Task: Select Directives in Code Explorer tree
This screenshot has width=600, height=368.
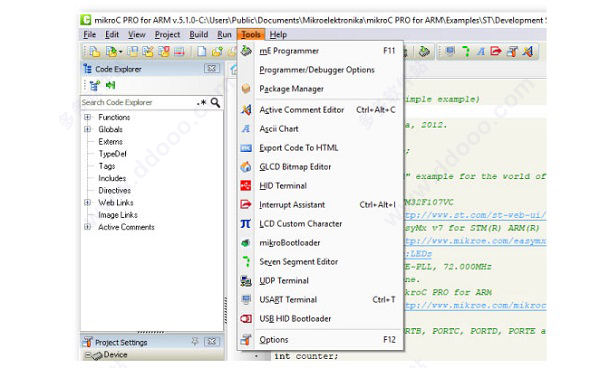Action: pos(114,191)
